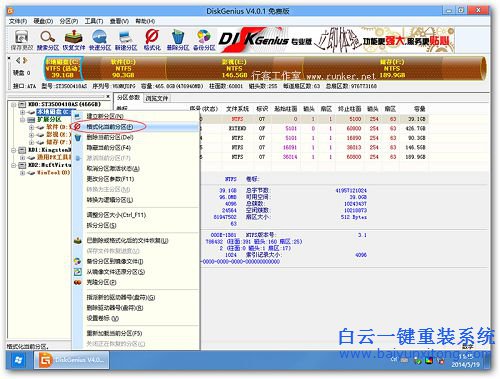The width and height of the screenshot is (500, 379).
Task: Click the 容量 column header
Action: pyautogui.click(x=419, y=109)
